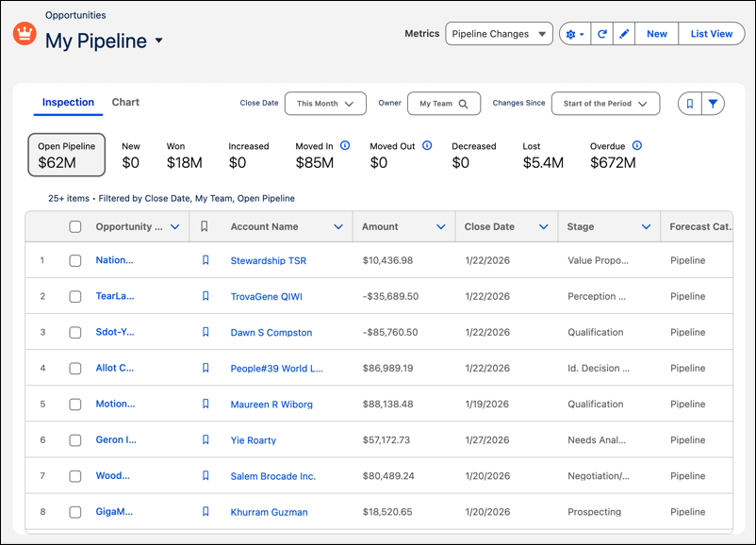Viewport: 756px width, 545px height.
Task: Click the bookmark icon beside the filter button
Action: (x=689, y=104)
